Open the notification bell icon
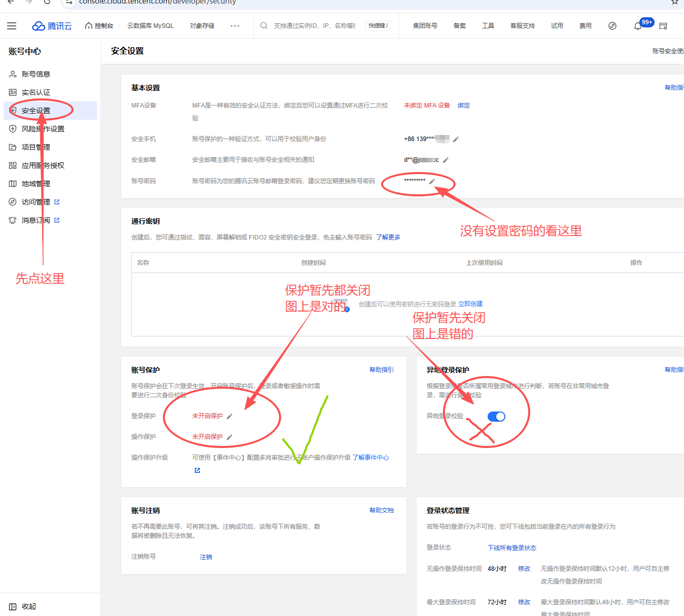Image resolution: width=684 pixels, height=616 pixels. click(x=638, y=26)
